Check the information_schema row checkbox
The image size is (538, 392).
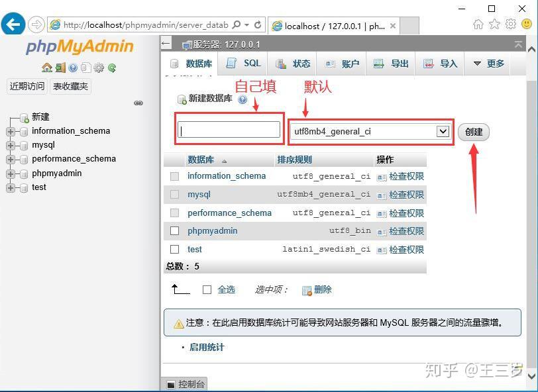pyautogui.click(x=175, y=176)
